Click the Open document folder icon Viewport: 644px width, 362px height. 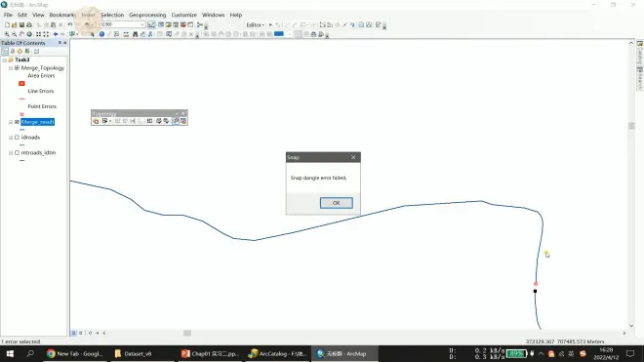(x=15, y=25)
